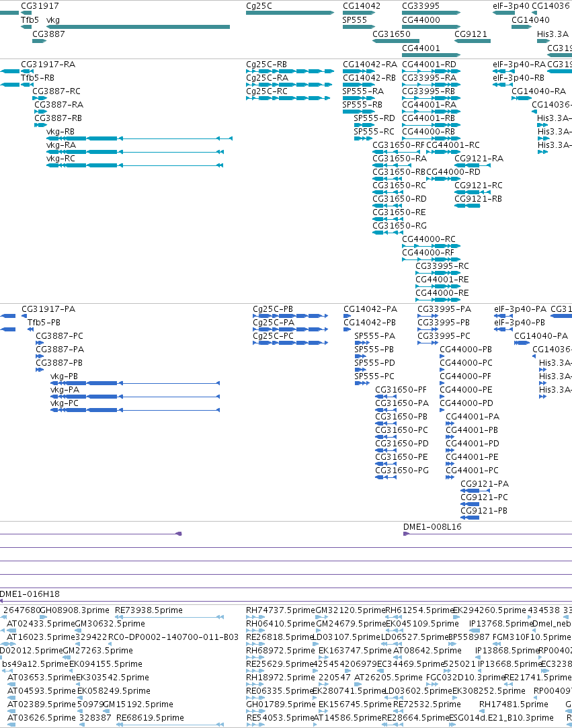572x728 pixels.
Task: Click the SP555-RD transcript label
Action: coord(374,118)
